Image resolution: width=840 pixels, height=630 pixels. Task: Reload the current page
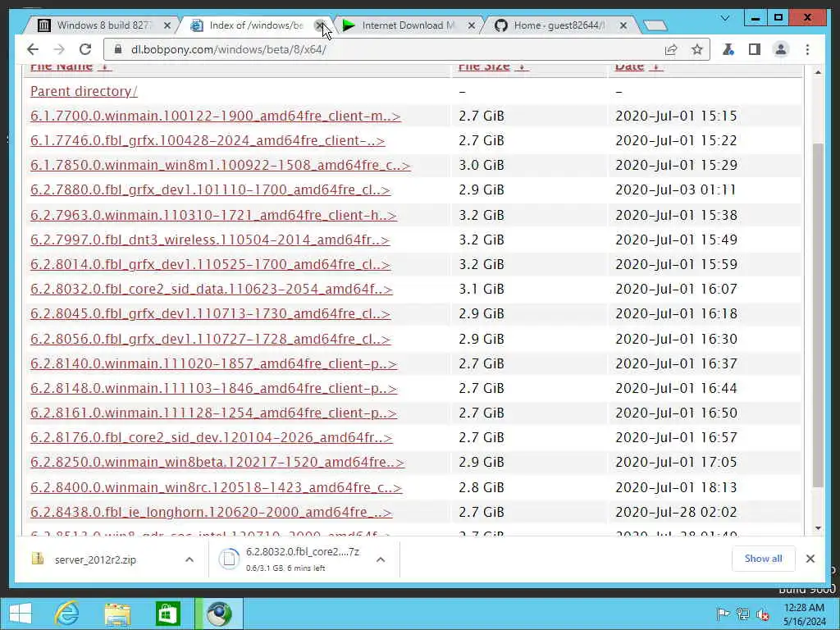(x=85, y=49)
